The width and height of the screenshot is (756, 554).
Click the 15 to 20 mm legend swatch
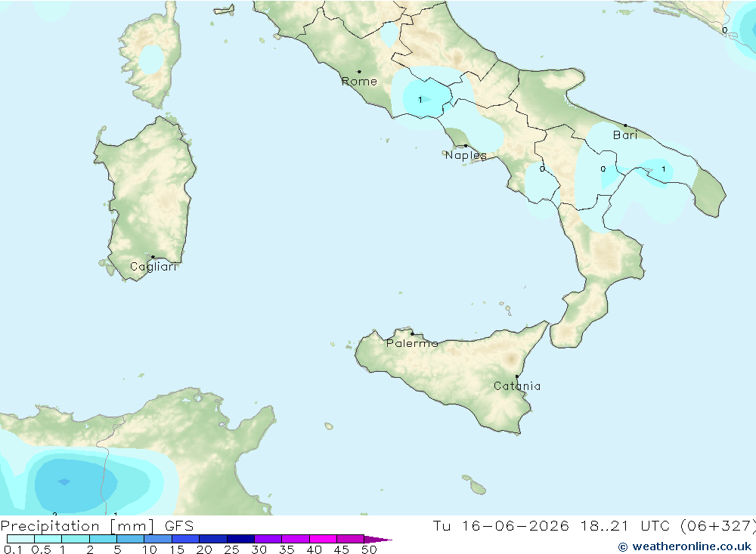[186, 539]
